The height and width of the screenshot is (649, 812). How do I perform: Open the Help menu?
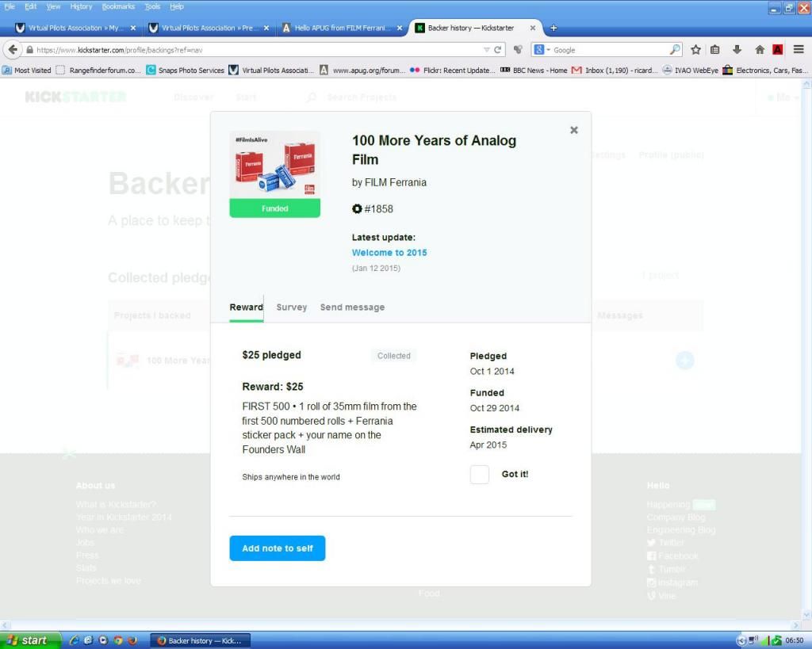click(x=177, y=6)
